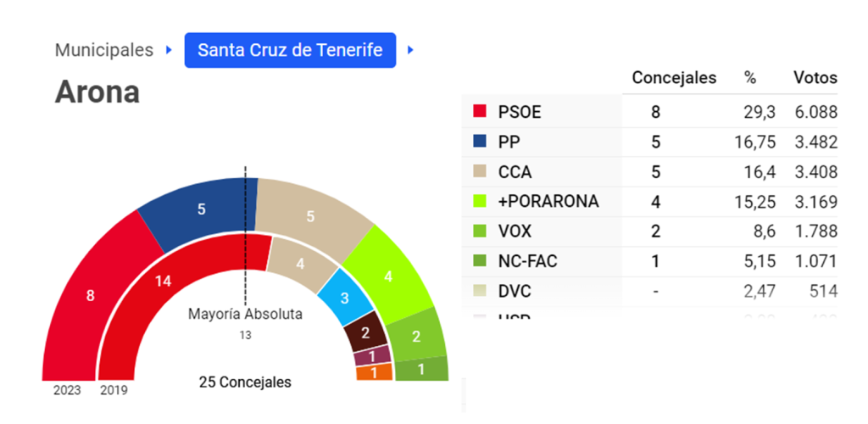Click the beige CCA legend swatch
The image size is (868, 424).
pos(480,171)
